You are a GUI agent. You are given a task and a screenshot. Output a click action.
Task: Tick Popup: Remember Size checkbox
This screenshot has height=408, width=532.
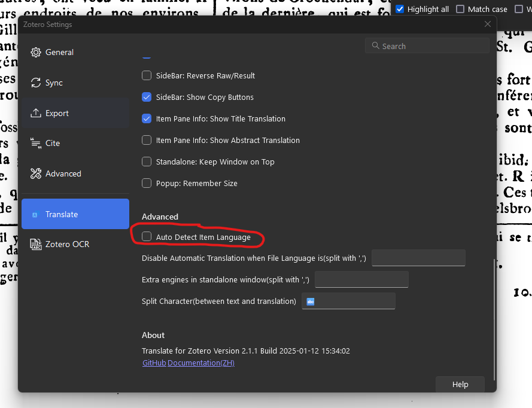tap(147, 183)
